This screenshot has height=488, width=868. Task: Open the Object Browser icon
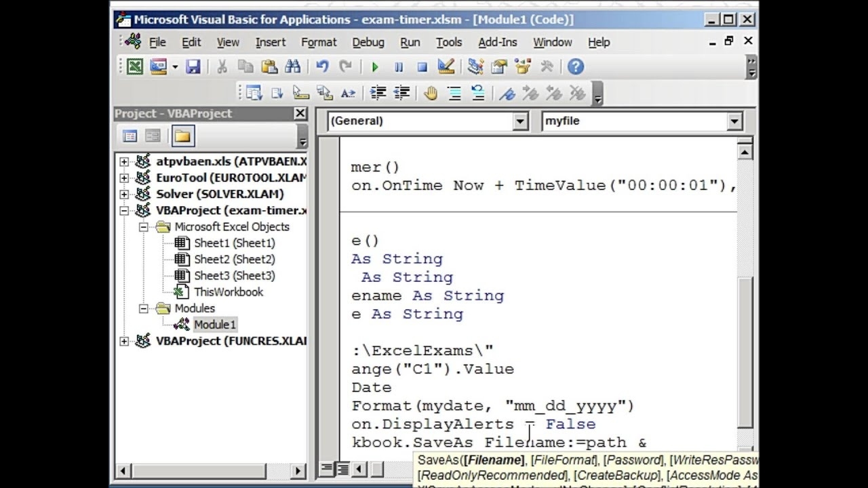[523, 66]
